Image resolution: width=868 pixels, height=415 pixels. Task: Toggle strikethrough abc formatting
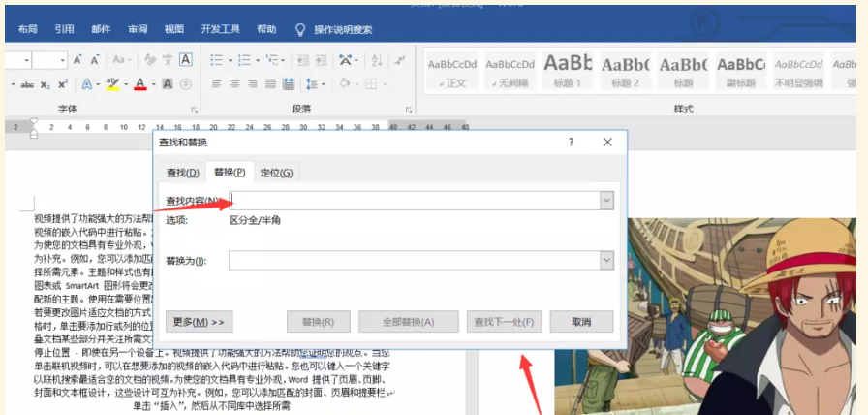click(x=27, y=84)
